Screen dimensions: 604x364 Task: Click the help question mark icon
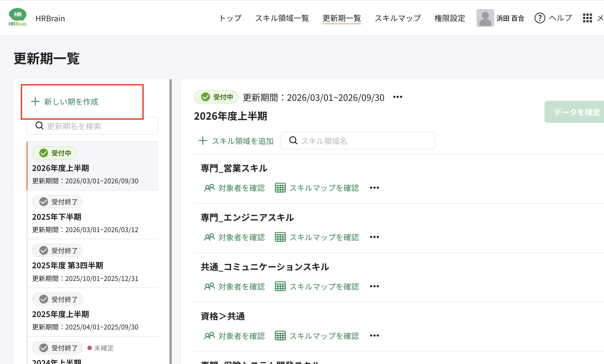(x=540, y=18)
